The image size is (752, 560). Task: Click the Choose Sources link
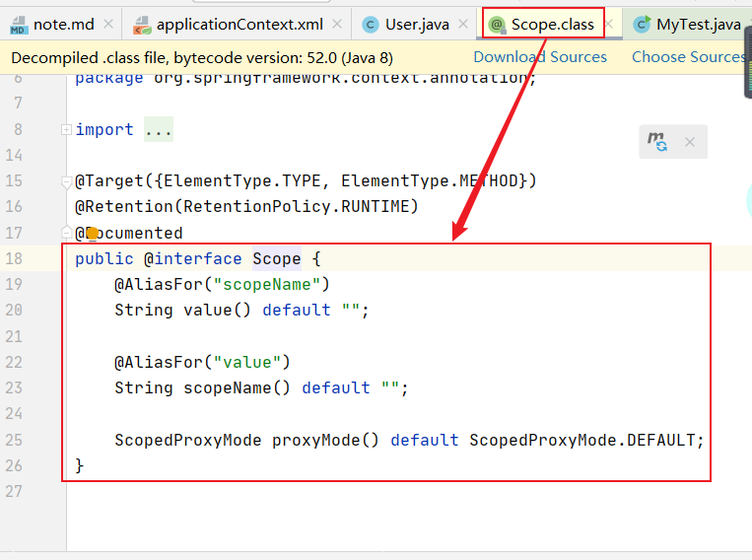point(688,57)
